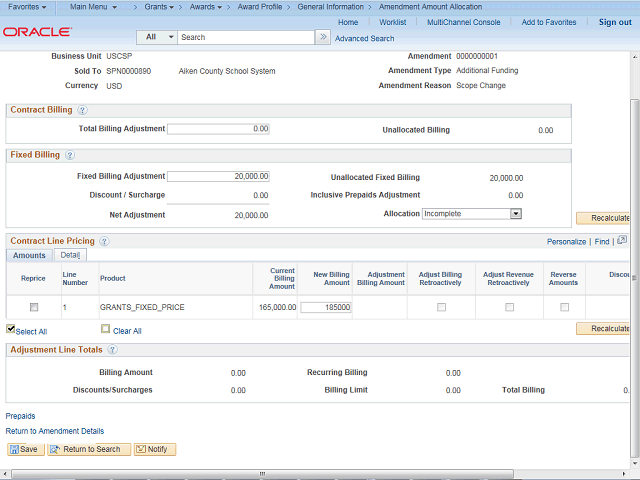The width and height of the screenshot is (640, 480).
Task: Switch to the Detail tab
Action: click(x=70, y=256)
